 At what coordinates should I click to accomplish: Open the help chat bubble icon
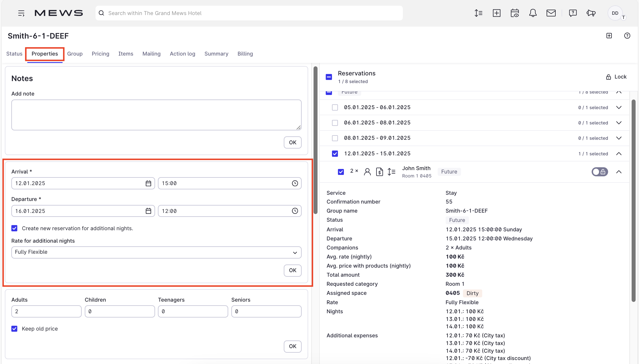tap(573, 13)
